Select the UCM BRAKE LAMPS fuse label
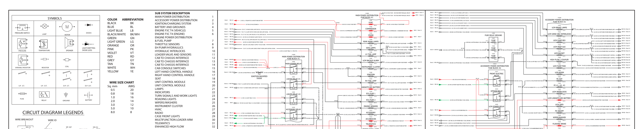This screenshot has width=644, height=129. coord(559,28)
